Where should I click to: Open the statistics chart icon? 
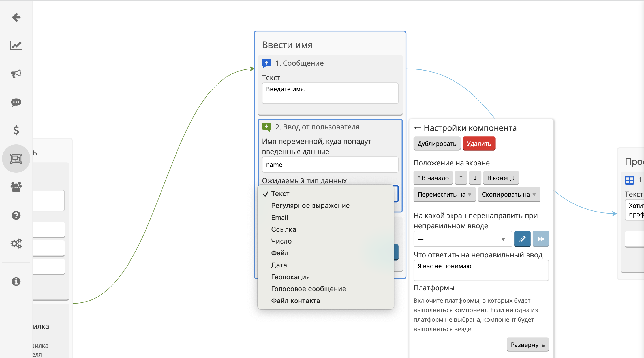[x=16, y=45]
